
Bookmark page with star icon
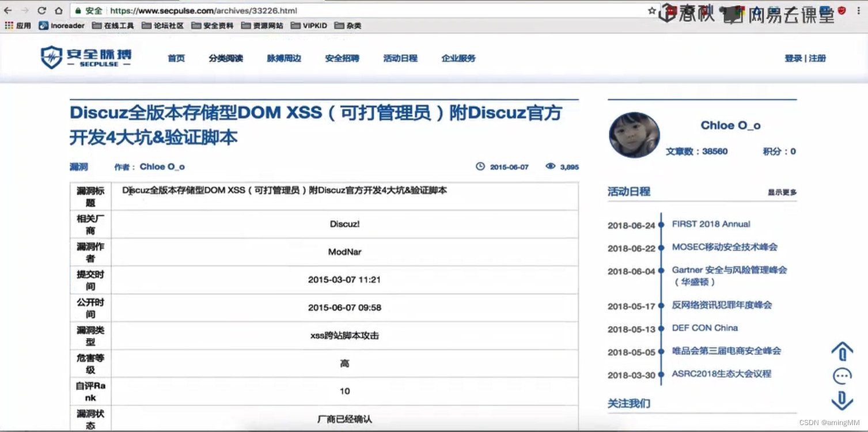pyautogui.click(x=651, y=10)
